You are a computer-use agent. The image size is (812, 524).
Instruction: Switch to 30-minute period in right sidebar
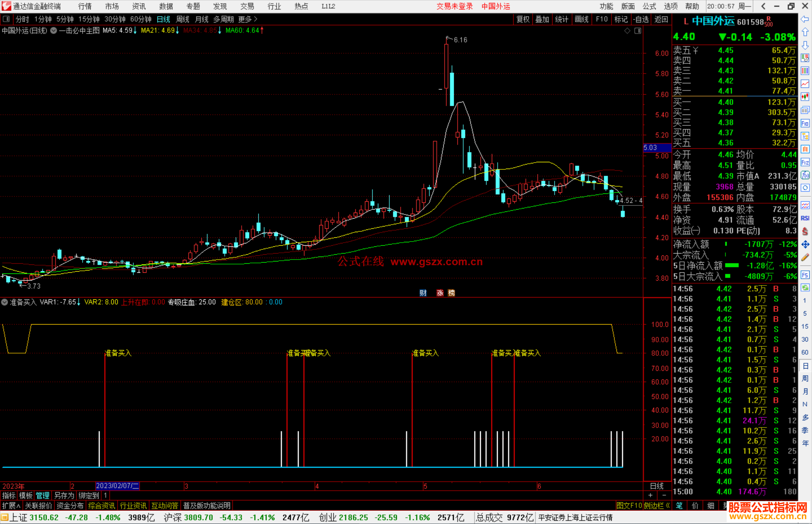coord(805,339)
